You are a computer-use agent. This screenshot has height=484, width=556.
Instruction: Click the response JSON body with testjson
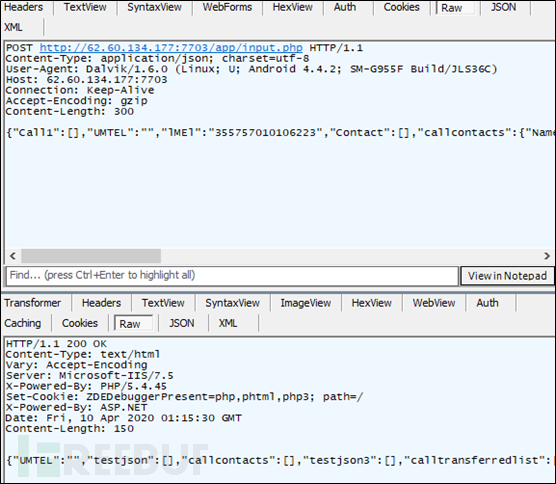(x=280, y=461)
